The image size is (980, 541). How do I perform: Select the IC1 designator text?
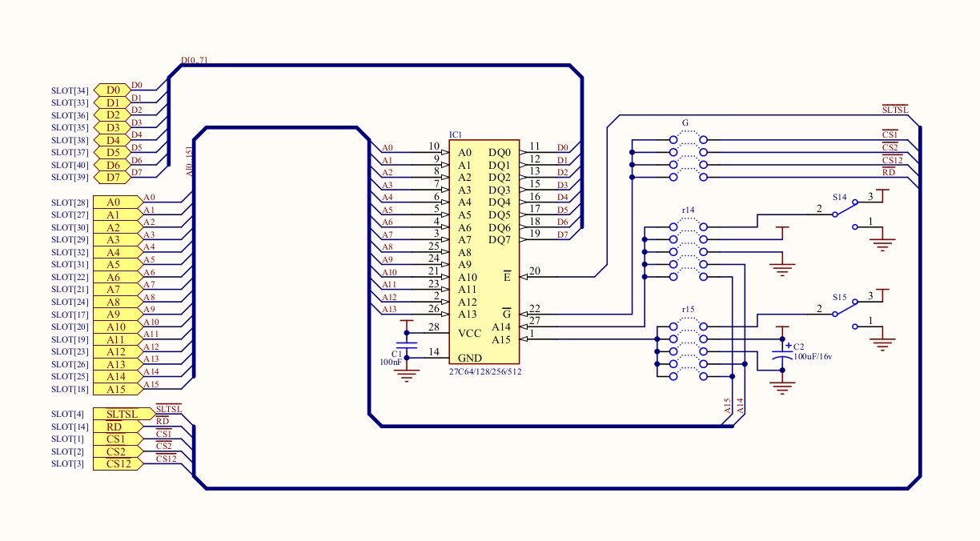pos(456,134)
